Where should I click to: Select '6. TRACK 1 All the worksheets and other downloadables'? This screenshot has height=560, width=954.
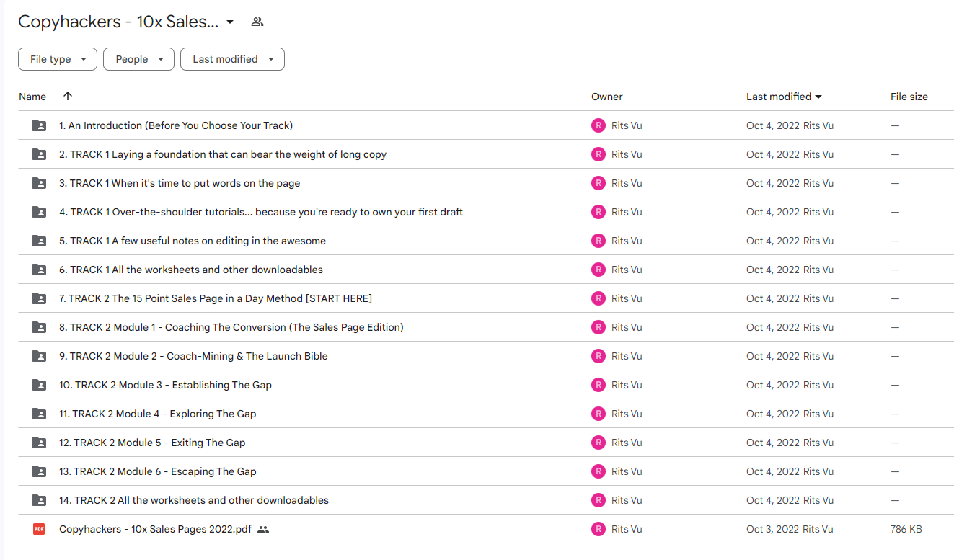point(191,270)
